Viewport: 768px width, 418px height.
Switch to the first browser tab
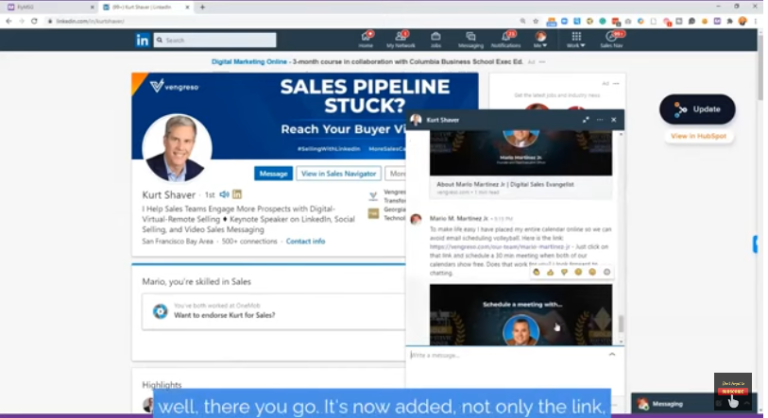(49, 7)
